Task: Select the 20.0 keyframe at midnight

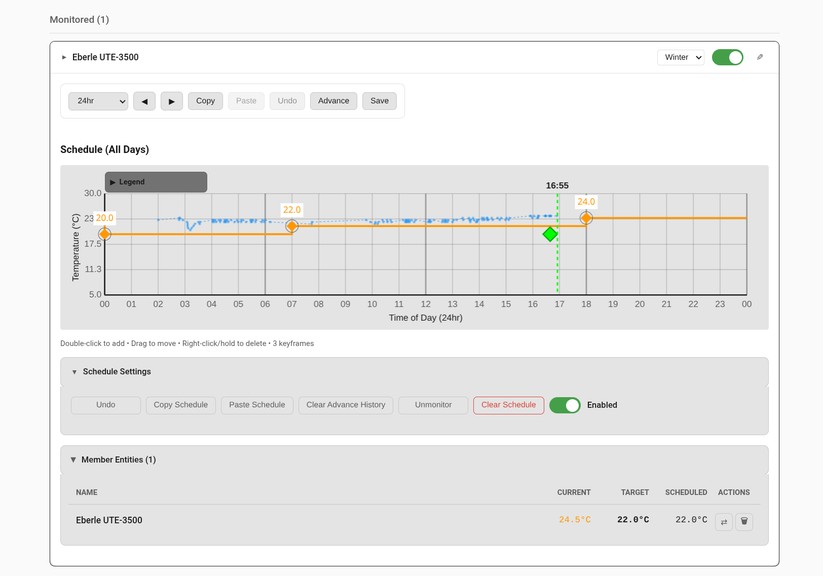Action: pos(104,234)
